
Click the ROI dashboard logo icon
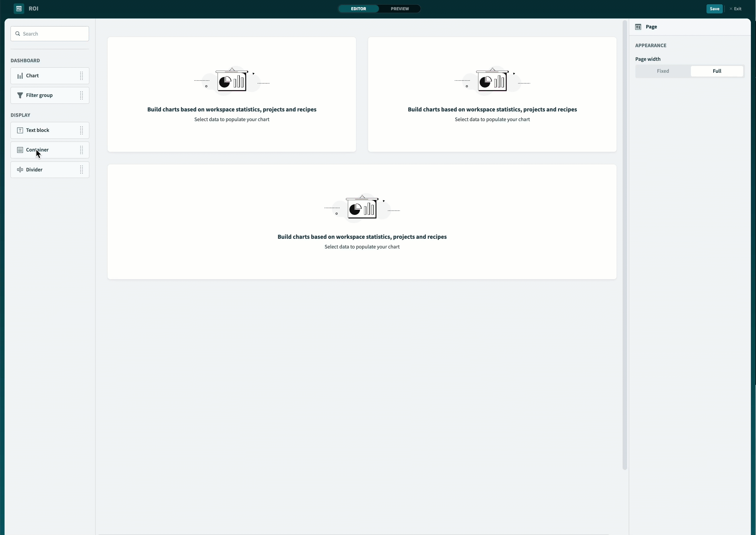[18, 9]
